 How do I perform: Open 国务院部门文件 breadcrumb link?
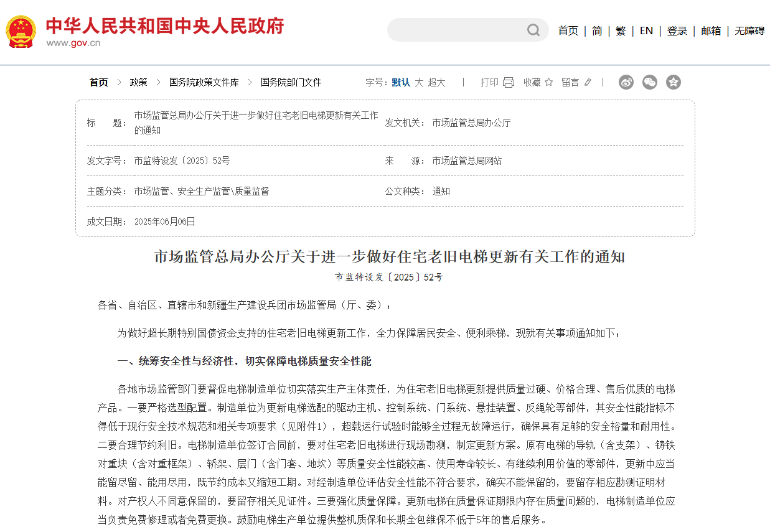(291, 82)
